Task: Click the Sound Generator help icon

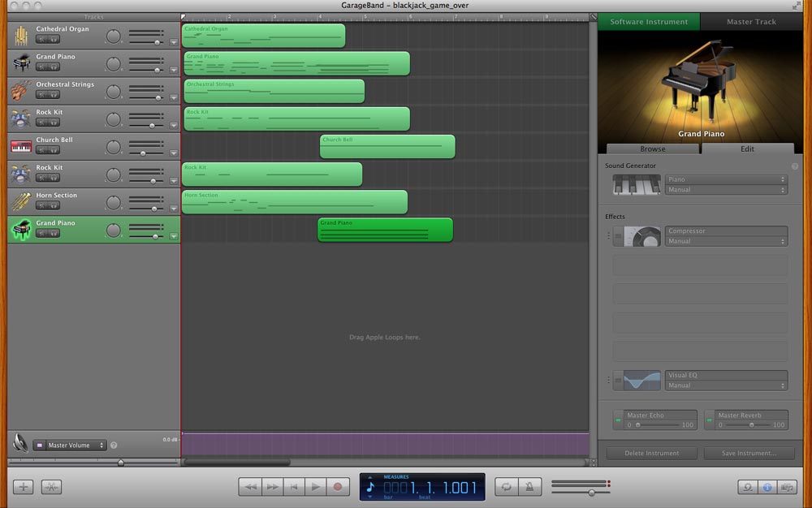Action: click(x=794, y=166)
